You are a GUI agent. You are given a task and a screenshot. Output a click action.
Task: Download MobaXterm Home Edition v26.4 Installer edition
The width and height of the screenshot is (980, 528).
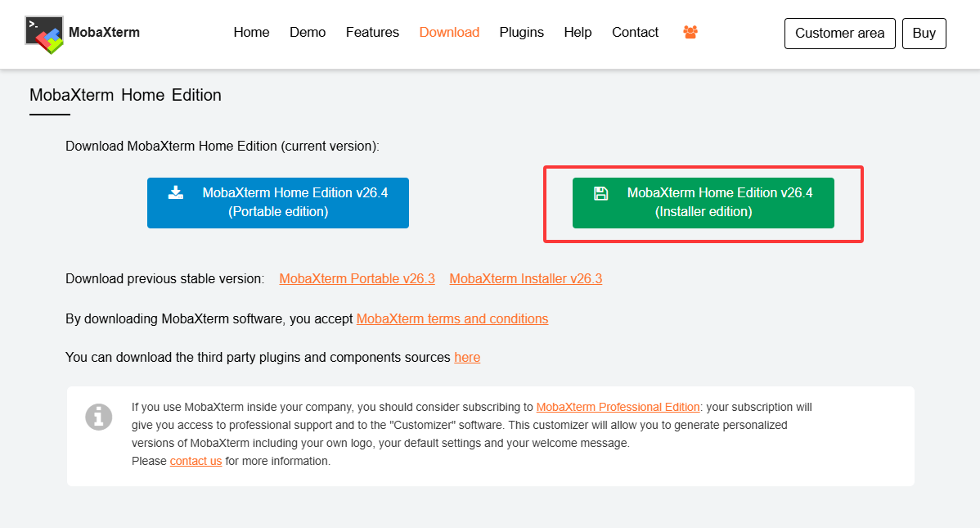point(704,203)
